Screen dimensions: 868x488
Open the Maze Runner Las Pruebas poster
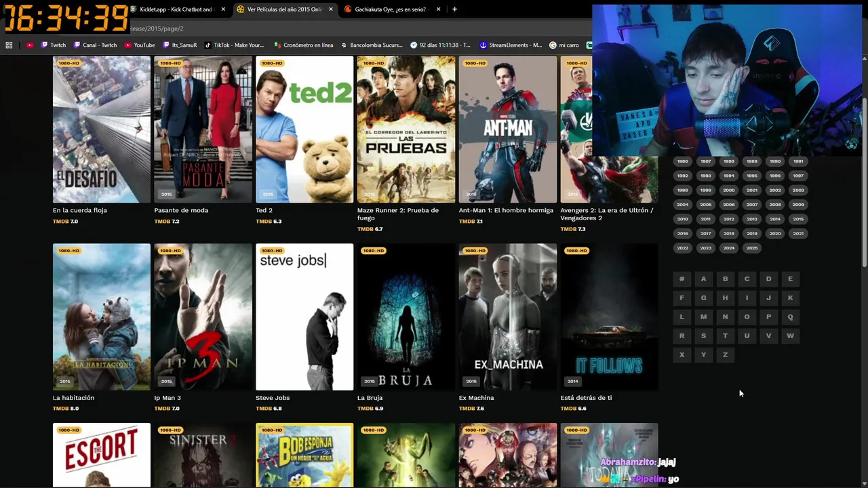point(406,129)
